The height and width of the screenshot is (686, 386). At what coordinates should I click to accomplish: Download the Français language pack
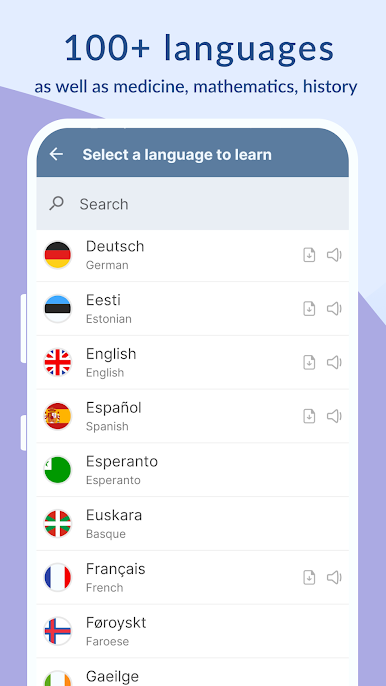(x=309, y=578)
